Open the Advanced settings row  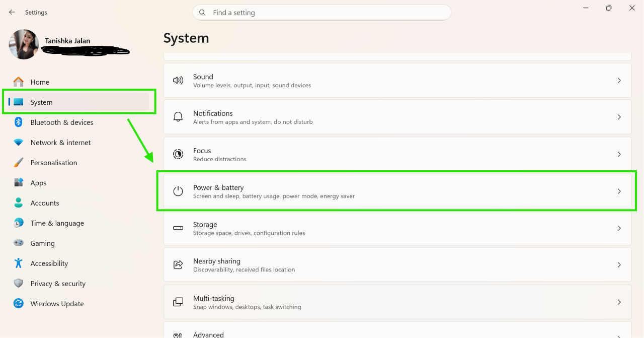click(397, 330)
